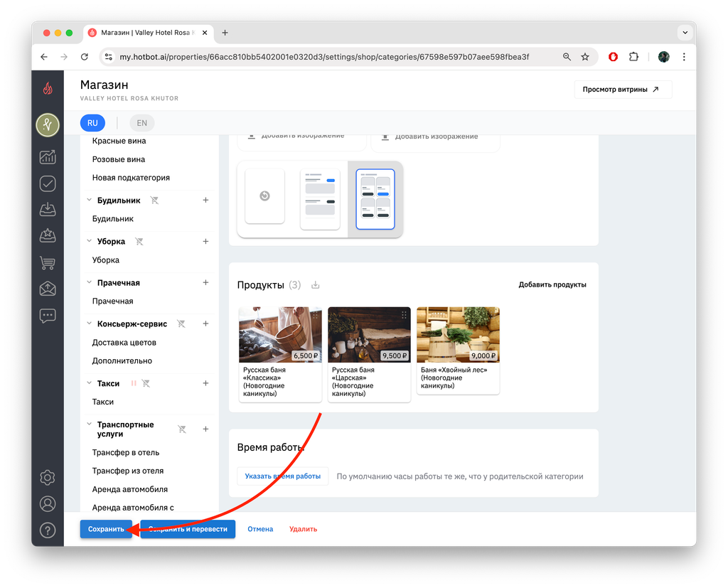Screen dimensions: 728x588
Task: Download products list icon next to Продукты
Action: 315,284
